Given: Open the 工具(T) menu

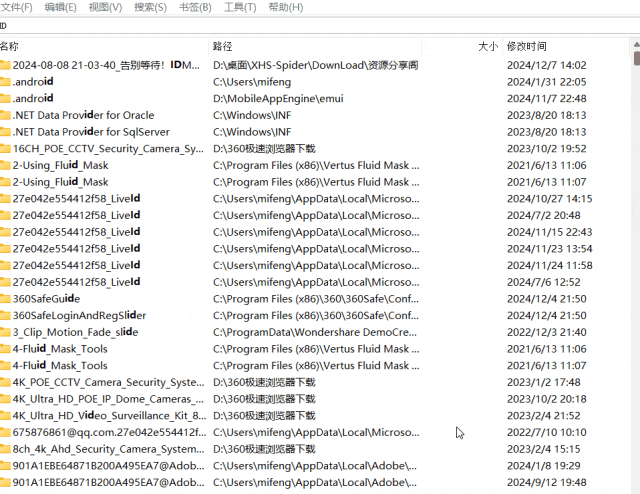Looking at the screenshot, I should pyautogui.click(x=240, y=7).
